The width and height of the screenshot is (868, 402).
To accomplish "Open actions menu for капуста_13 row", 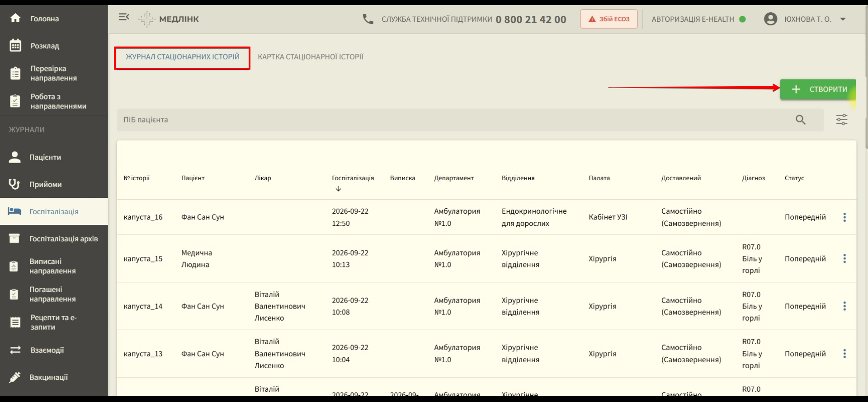I will 844,354.
